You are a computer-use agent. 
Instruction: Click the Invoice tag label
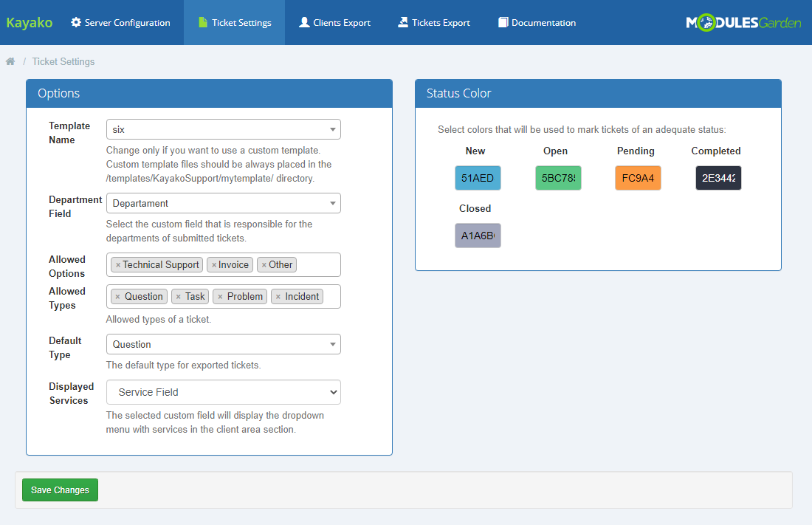[x=233, y=265]
